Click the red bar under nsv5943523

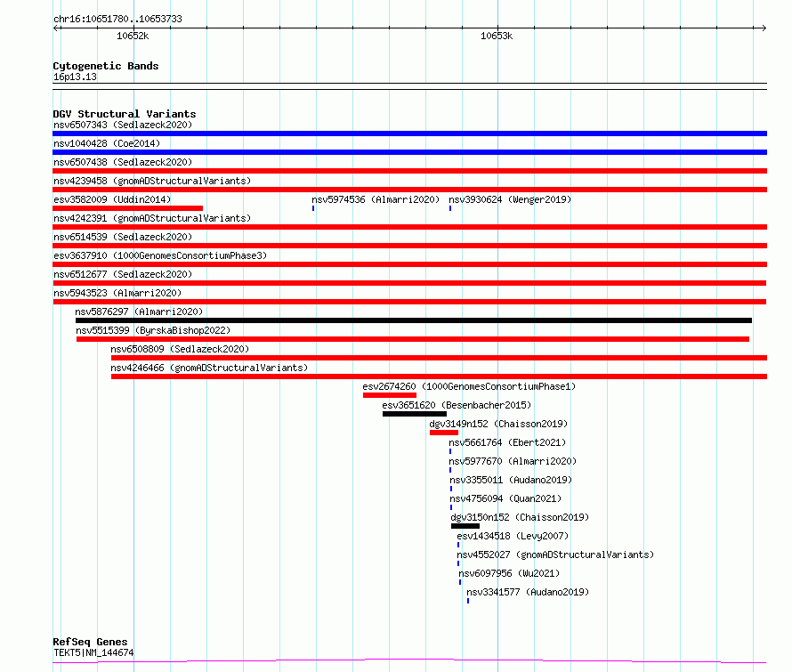pos(409,302)
